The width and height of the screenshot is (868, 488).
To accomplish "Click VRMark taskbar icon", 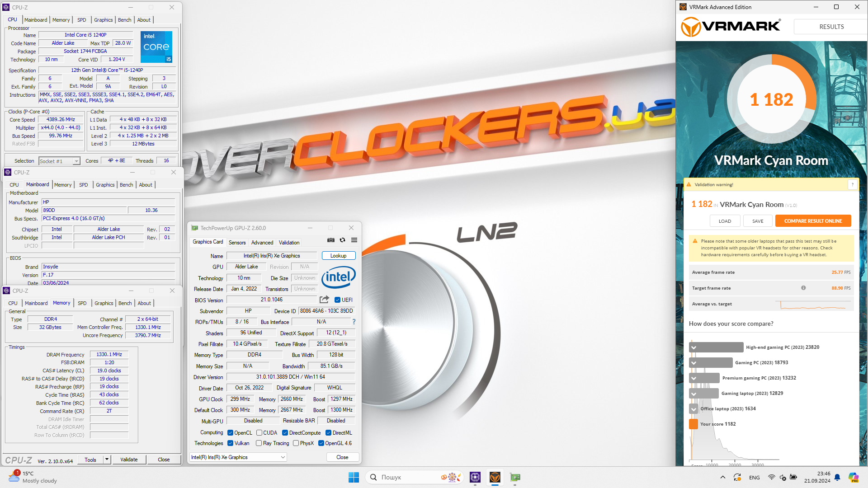I will pyautogui.click(x=495, y=477).
